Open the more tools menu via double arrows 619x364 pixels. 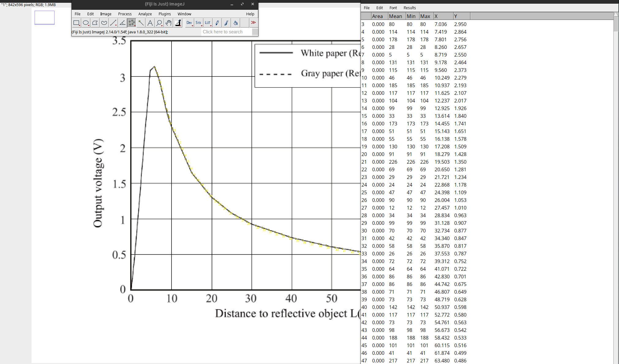(x=253, y=23)
